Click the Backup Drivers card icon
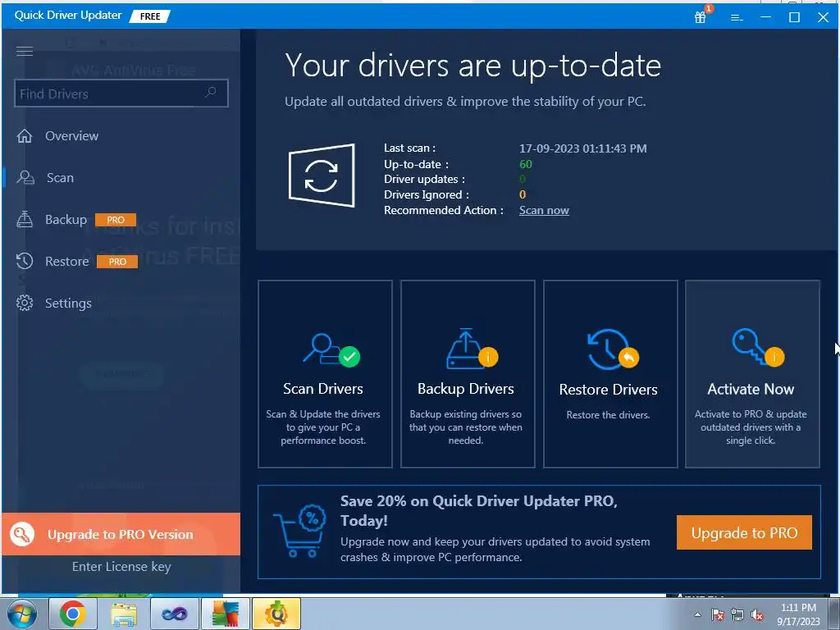This screenshot has width=840, height=630. click(472, 348)
